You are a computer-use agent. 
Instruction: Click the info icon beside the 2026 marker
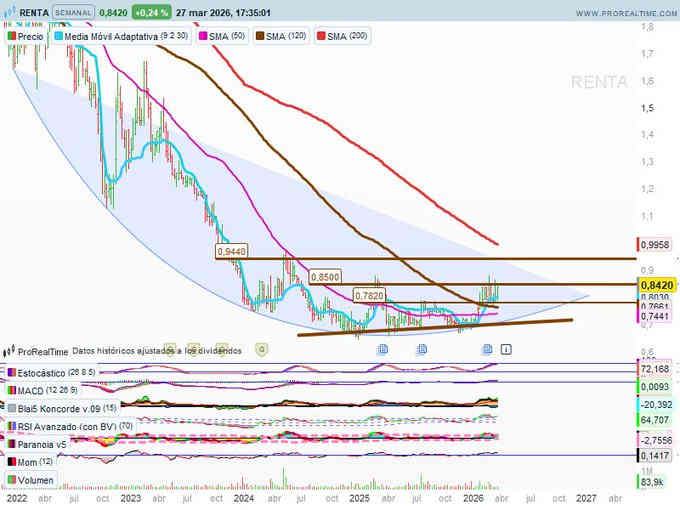coord(506,349)
